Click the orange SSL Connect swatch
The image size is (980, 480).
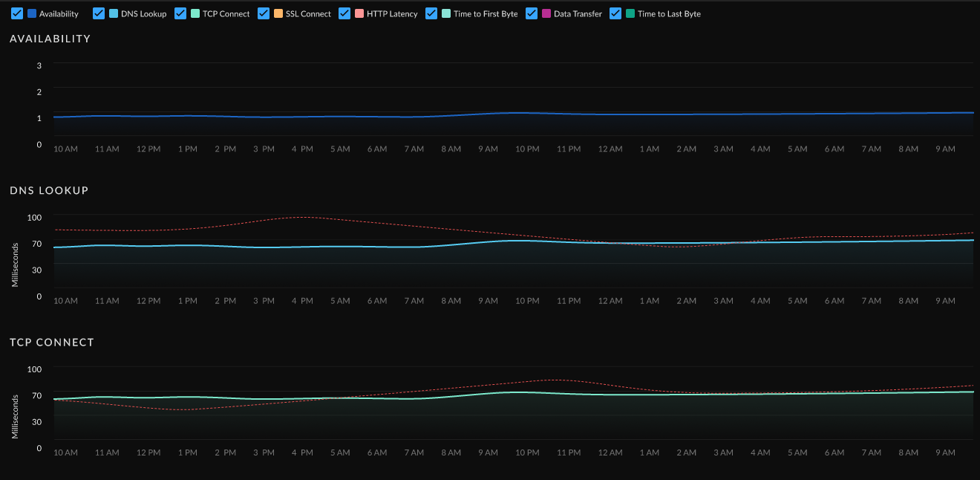(278, 13)
